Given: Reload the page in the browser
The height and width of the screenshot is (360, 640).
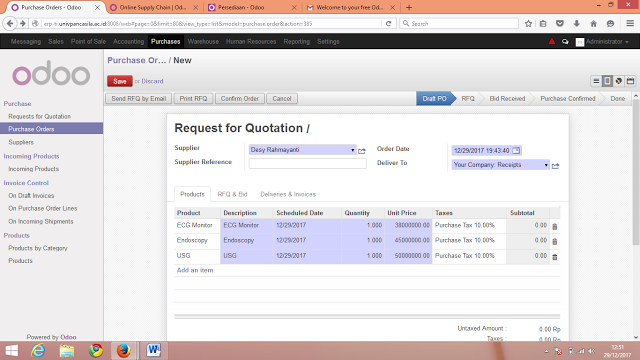Looking at the screenshot, I should [x=389, y=24].
